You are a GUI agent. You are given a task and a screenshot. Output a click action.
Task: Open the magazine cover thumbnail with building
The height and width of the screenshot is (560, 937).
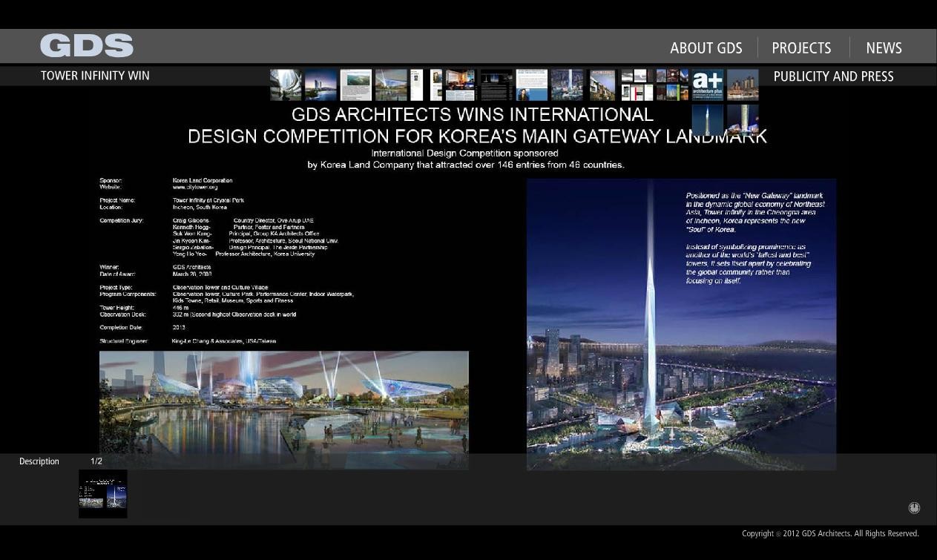pyautogui.click(x=602, y=85)
